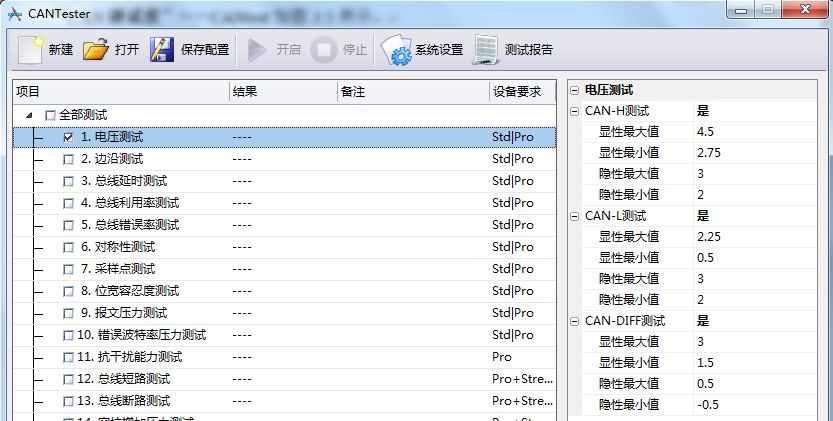The width and height of the screenshot is (833, 421).
Task: Click the 结果 column header
Action: [x=284, y=92]
